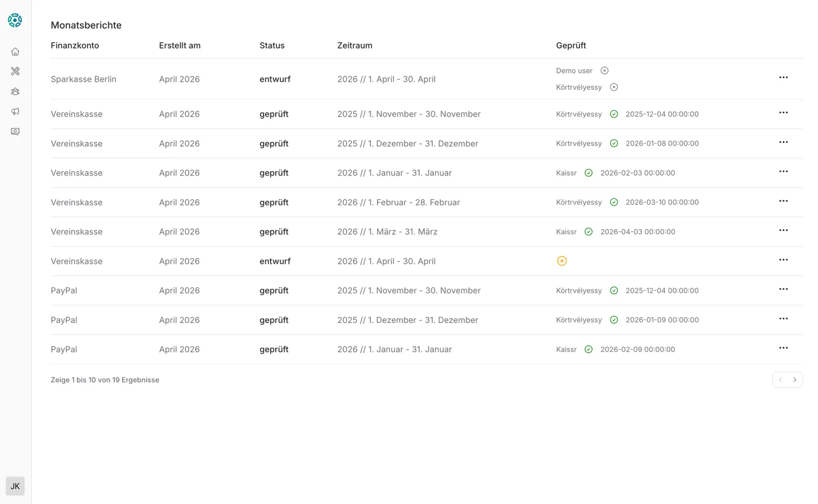Screen dimensions: 818x504
Task: Open the three-dot menu for Vereinskasse März report
Action: point(783,231)
